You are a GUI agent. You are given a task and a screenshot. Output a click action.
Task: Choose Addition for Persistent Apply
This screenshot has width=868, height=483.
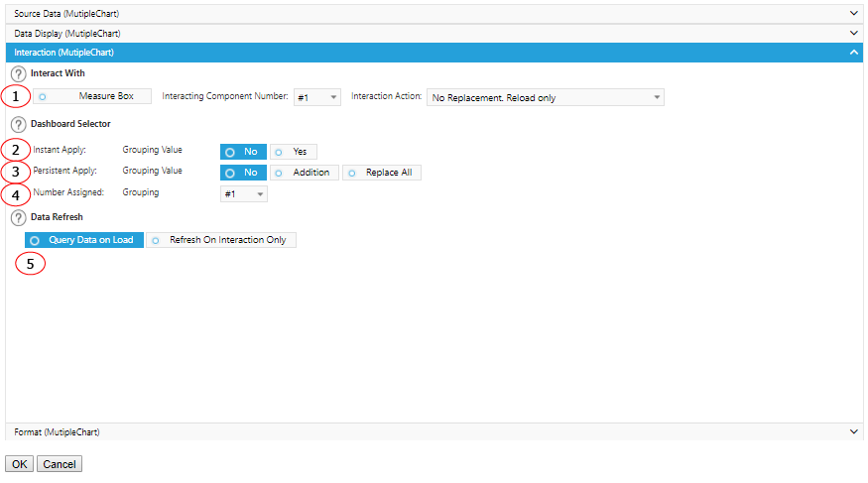(x=304, y=173)
